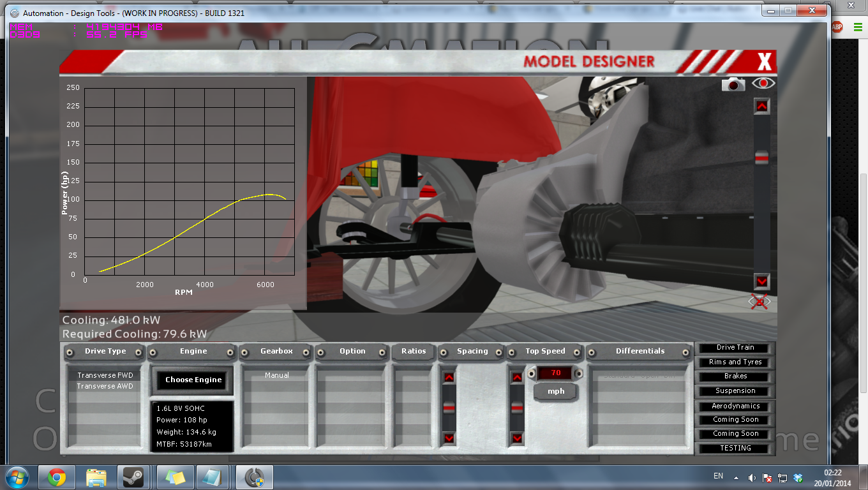Select Transverse AWD drive type
The image size is (868, 490).
[105, 386]
